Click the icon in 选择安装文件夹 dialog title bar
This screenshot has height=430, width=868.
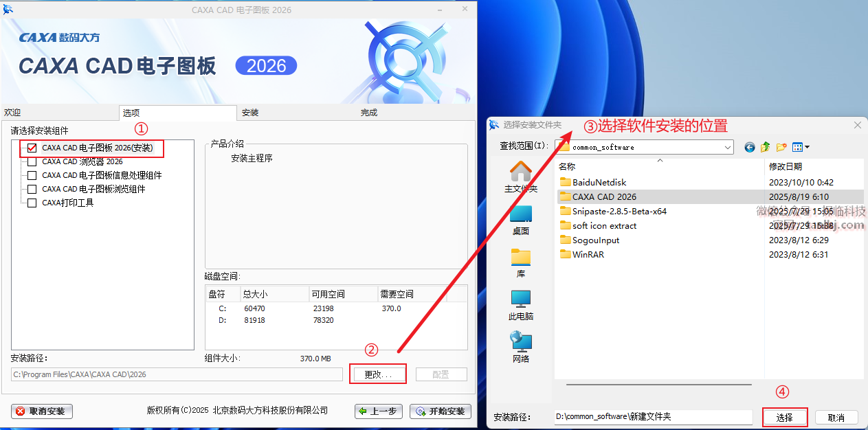pos(493,124)
